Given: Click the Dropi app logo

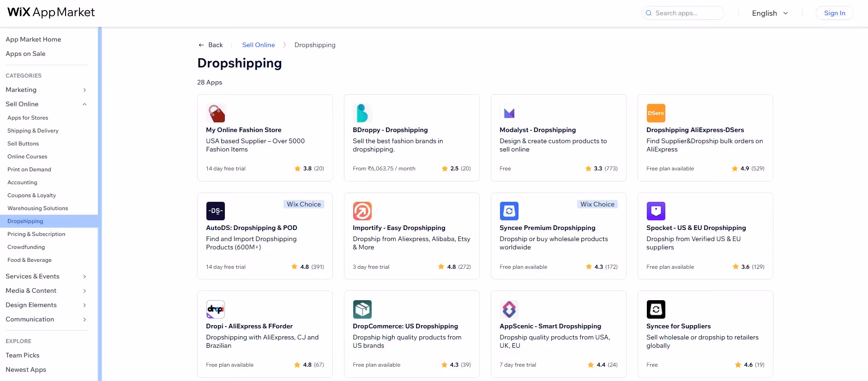Looking at the screenshot, I should coord(216,309).
